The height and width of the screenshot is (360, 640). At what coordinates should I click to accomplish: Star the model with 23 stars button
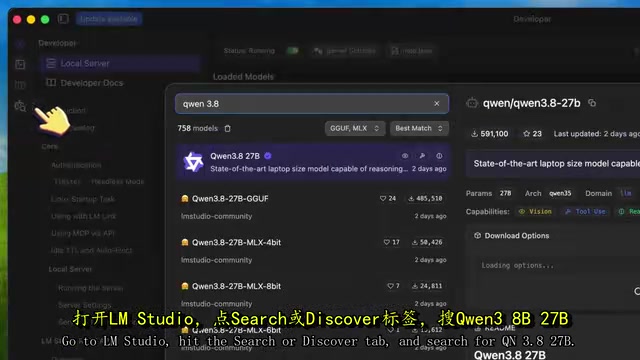point(532,134)
